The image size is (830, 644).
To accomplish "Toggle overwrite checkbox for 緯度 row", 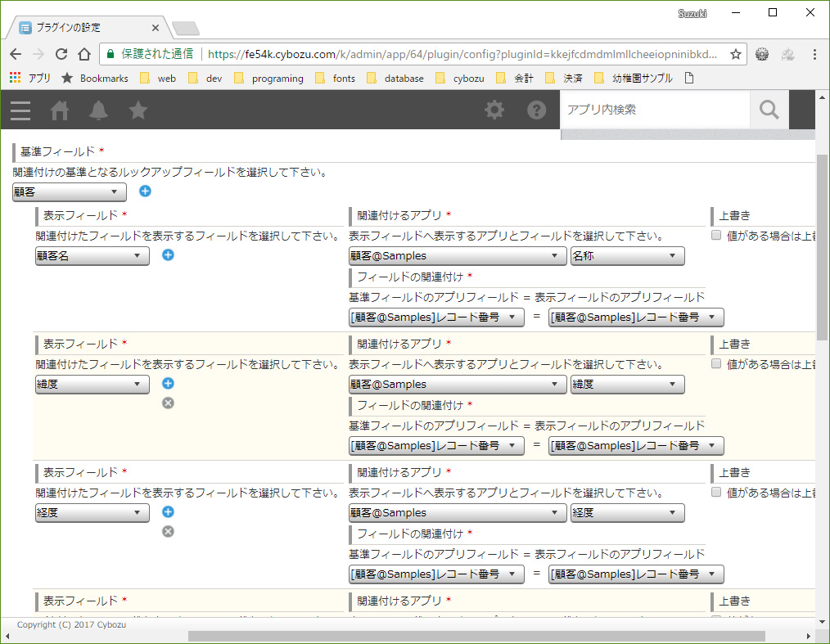I will click(x=716, y=363).
